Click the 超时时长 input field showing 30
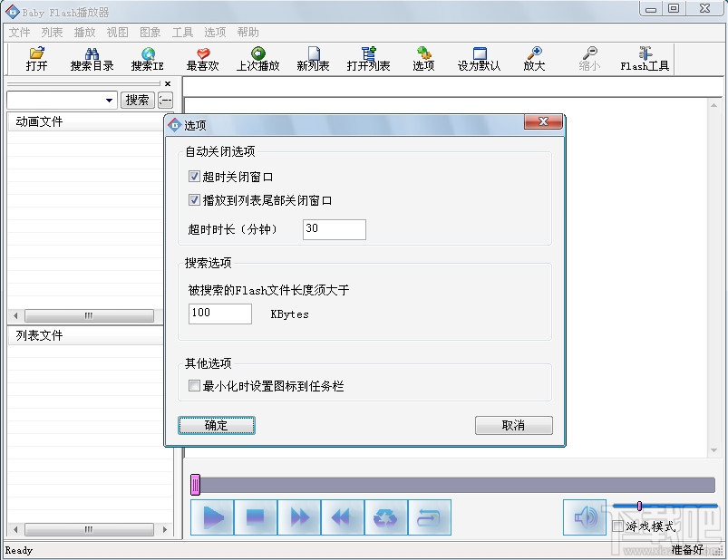 coord(335,229)
